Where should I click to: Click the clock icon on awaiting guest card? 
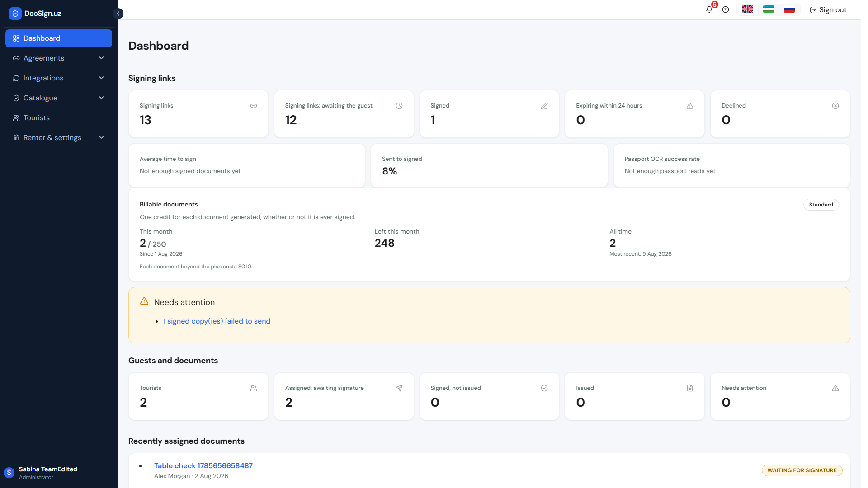(399, 106)
